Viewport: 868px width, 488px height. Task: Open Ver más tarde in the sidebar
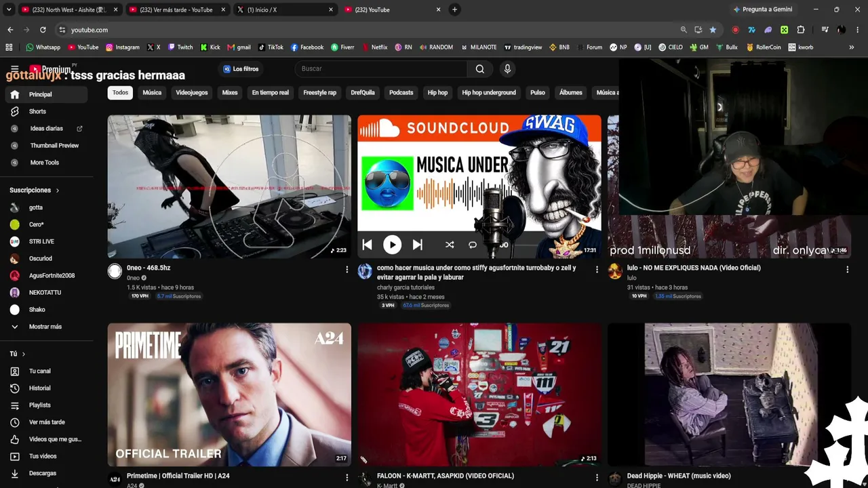pos(46,422)
